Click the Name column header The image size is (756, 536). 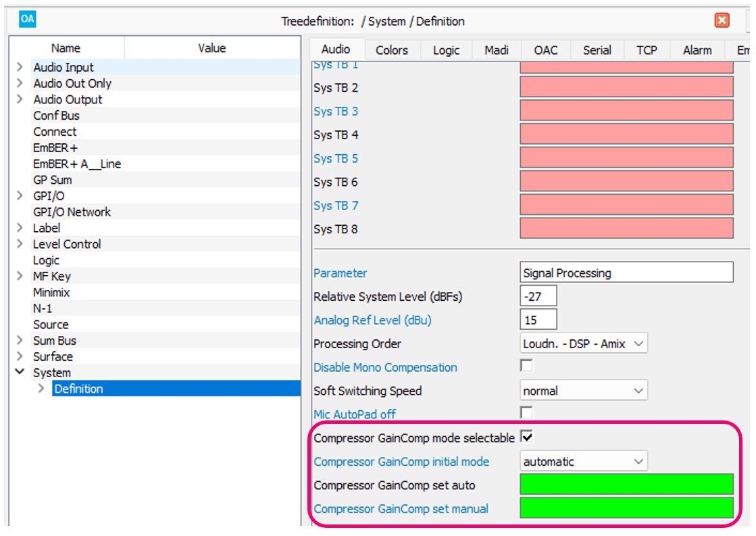[x=66, y=48]
